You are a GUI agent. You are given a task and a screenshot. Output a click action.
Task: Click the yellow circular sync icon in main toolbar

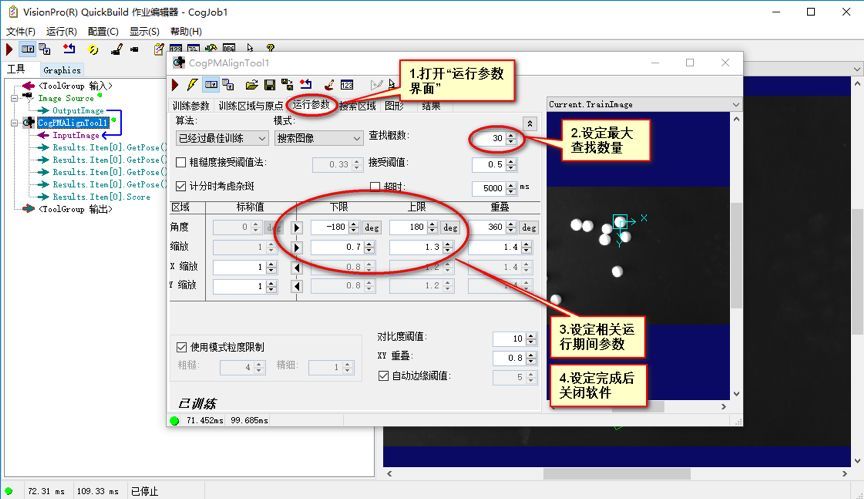(93, 50)
